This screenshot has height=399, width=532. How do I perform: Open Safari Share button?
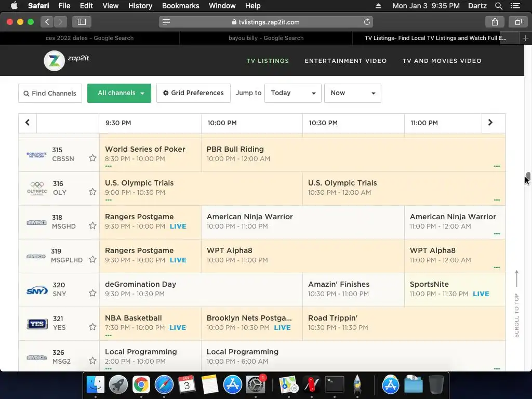[x=495, y=22]
